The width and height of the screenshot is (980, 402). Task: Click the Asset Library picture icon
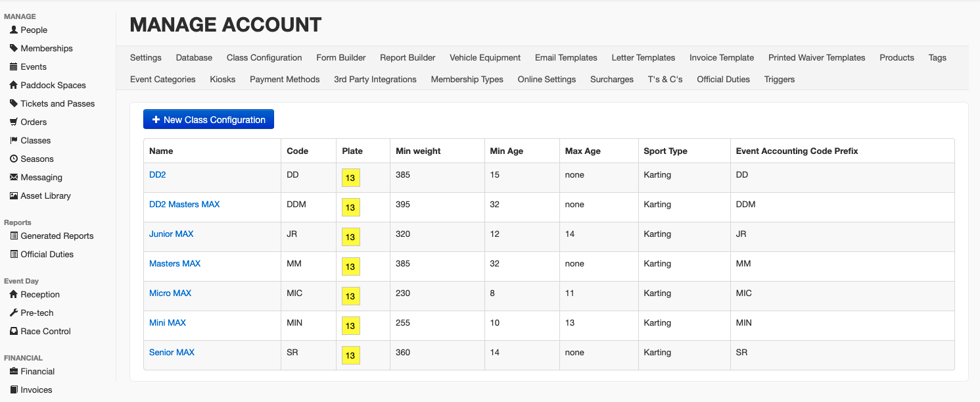14,196
